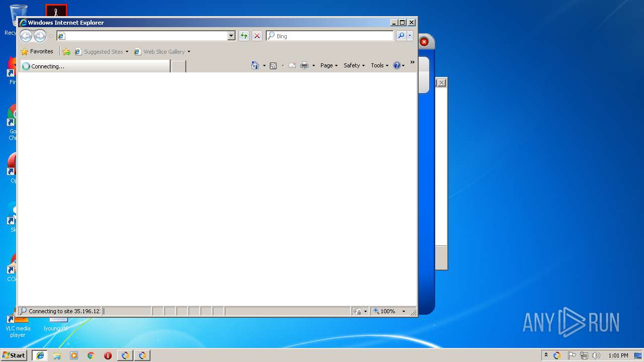Switch to Internet Explorer taskbar button
Image resolution: width=644 pixels, height=362 pixels.
click(x=40, y=355)
